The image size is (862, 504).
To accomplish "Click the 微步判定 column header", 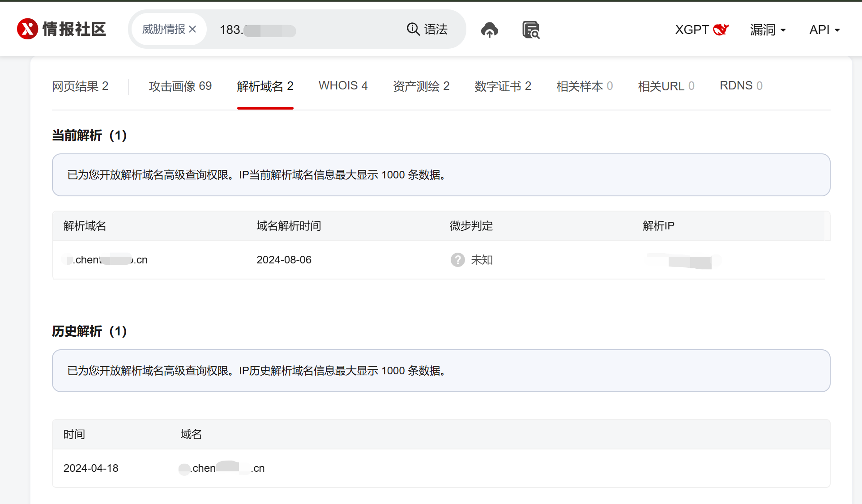I will [x=471, y=226].
